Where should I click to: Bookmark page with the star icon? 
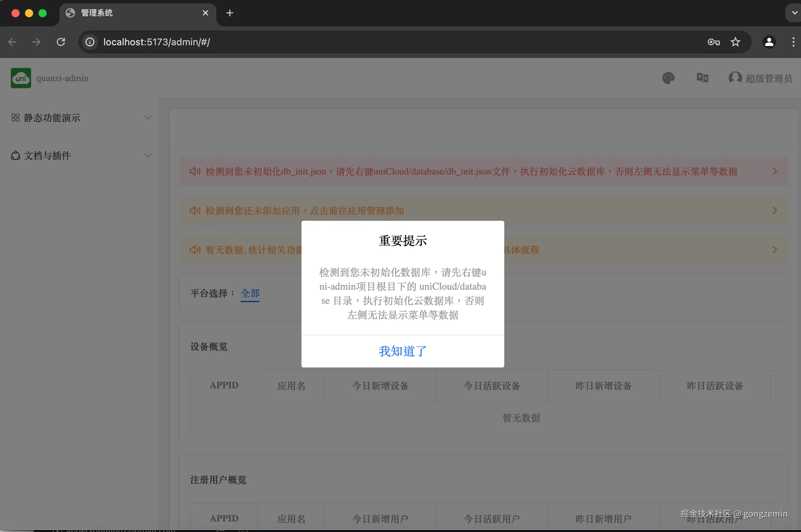click(735, 42)
